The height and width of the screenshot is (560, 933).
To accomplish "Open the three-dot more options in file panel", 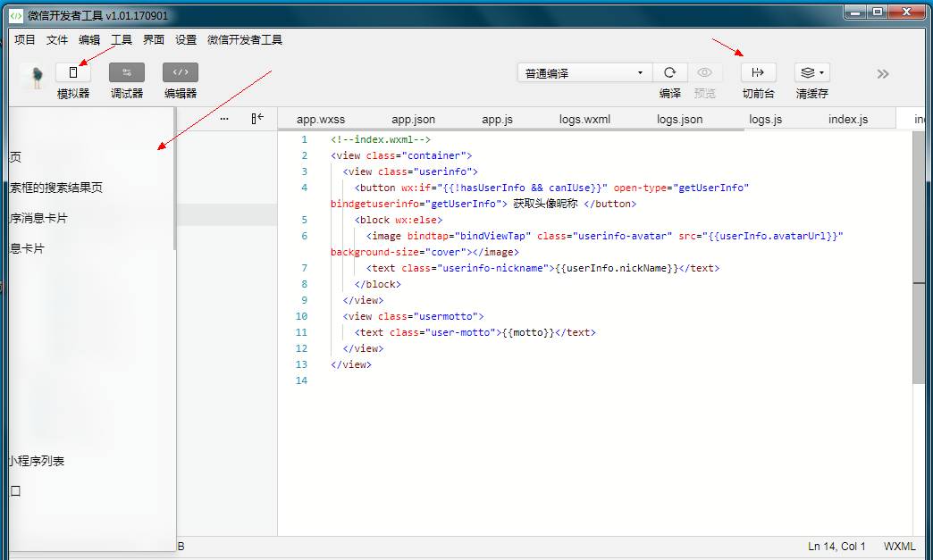I will (224, 118).
